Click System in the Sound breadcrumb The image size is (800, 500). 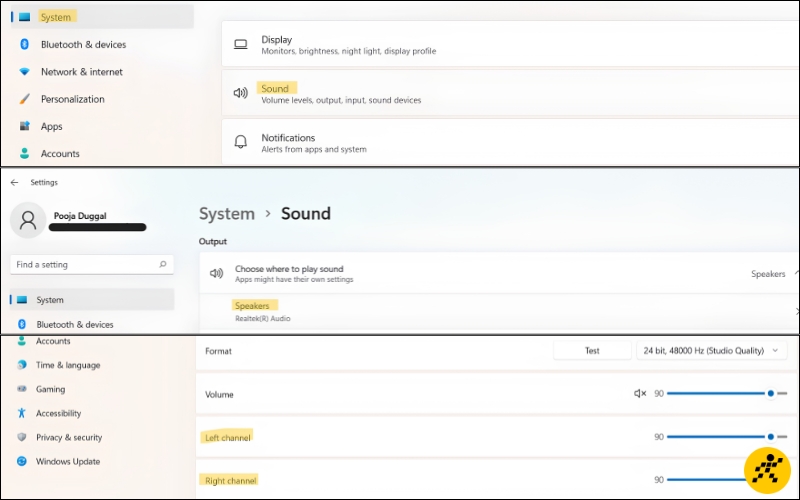pos(227,214)
